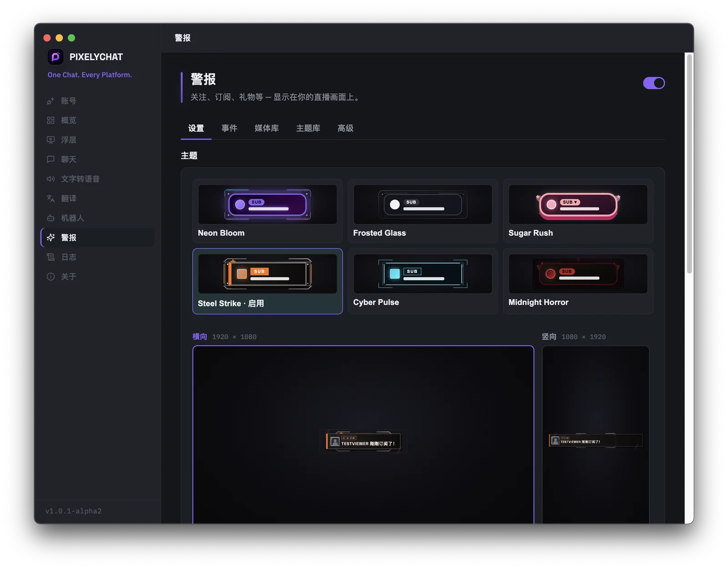This screenshot has height=569, width=728.
Task: Click the 1080 × 1920 resolution text
Action: pos(584,337)
